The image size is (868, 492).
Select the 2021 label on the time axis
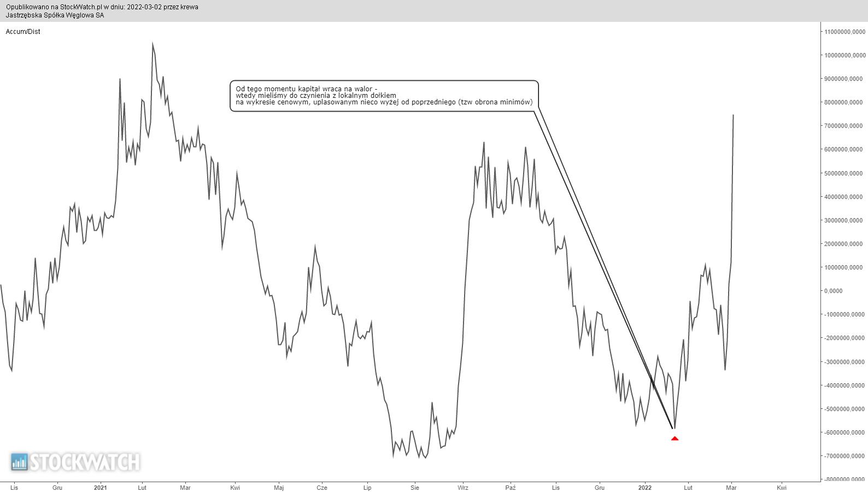coord(101,488)
